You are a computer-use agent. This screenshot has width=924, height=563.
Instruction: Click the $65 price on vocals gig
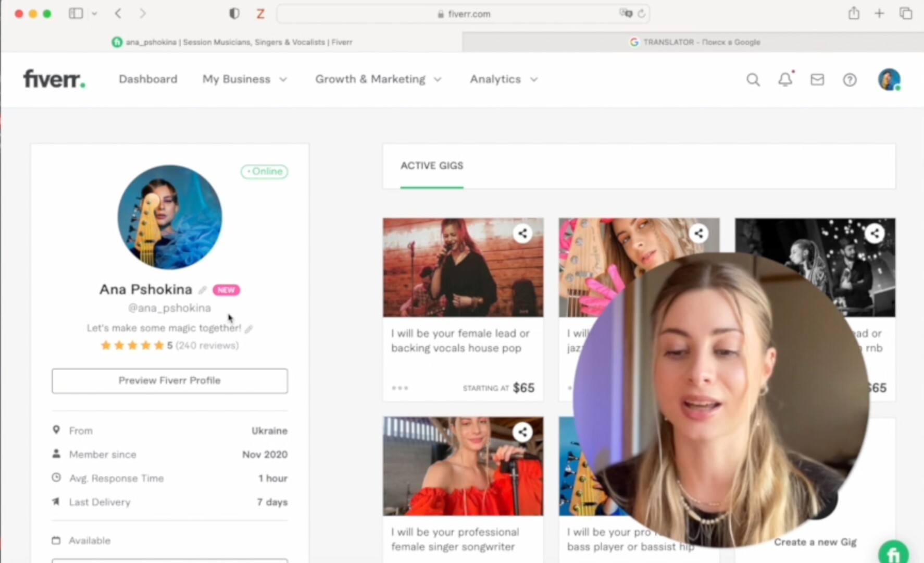[523, 388]
